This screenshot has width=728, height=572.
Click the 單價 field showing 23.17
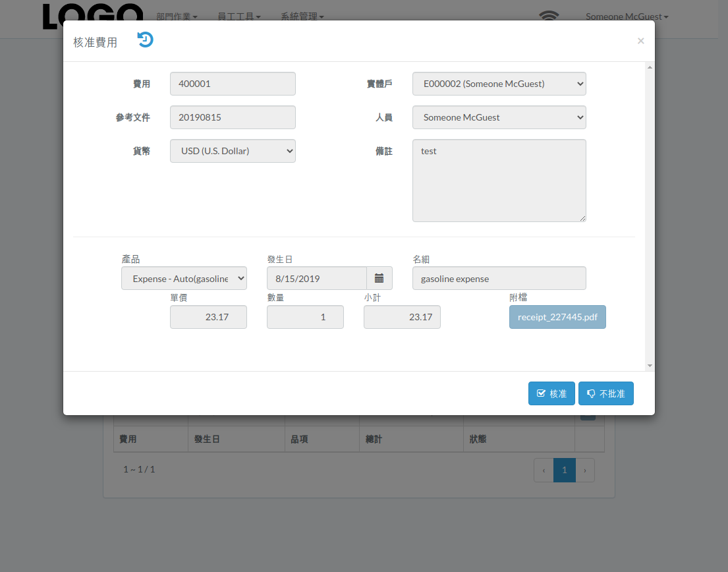tap(208, 317)
